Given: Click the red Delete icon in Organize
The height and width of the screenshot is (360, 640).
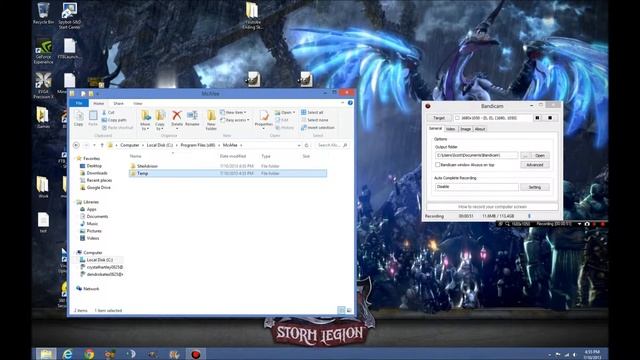Looking at the screenshot, I should click(x=177, y=118).
